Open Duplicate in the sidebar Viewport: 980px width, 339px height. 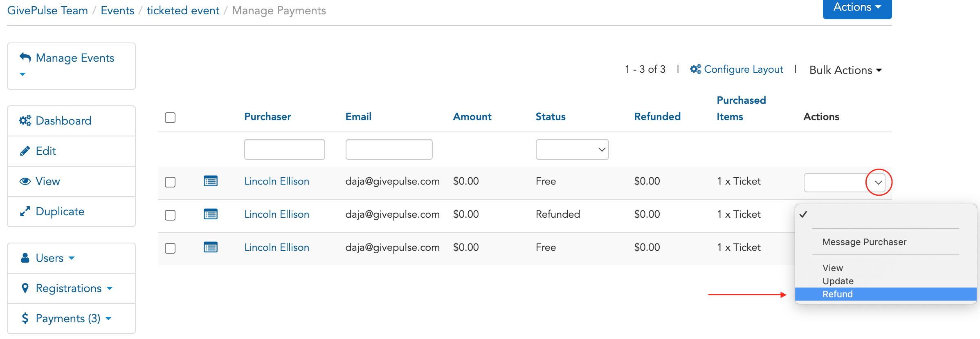tap(60, 211)
